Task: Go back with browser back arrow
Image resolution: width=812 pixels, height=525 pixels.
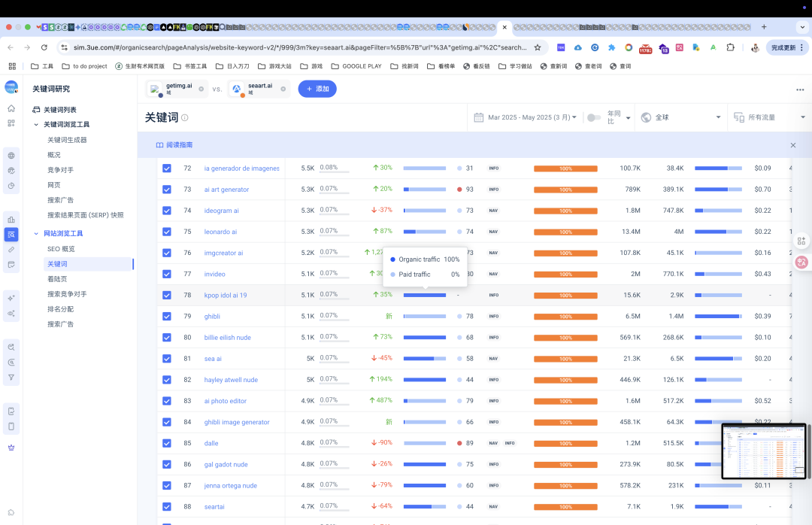Action: click(11, 47)
